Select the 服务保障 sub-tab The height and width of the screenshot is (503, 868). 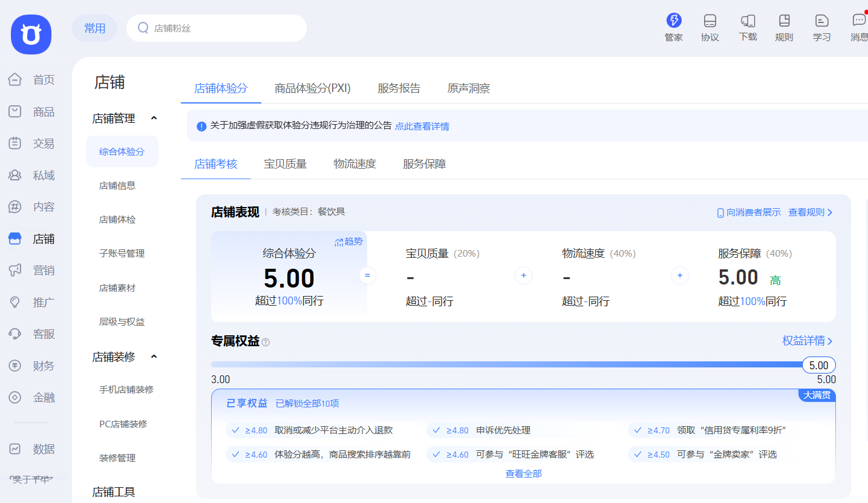(x=425, y=164)
